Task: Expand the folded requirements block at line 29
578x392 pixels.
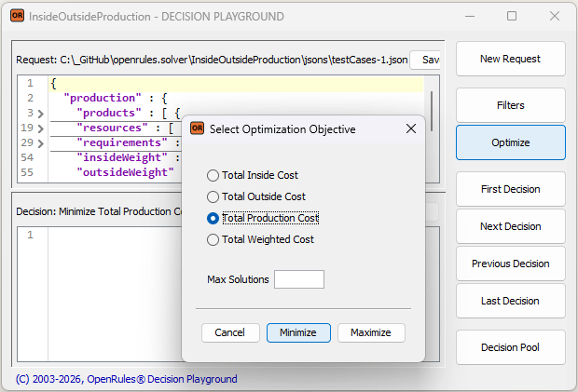Action: [40, 142]
